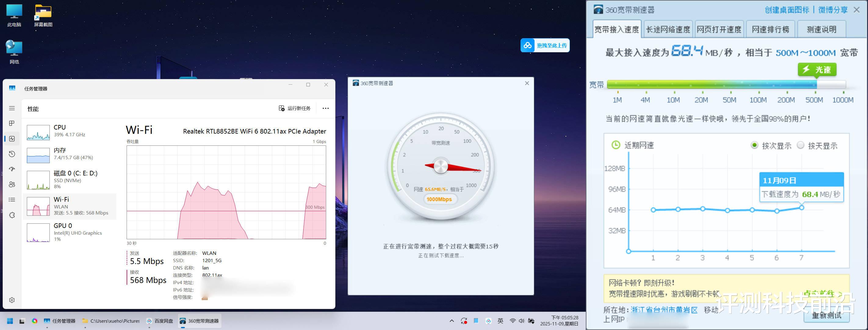The width and height of the screenshot is (868, 330).
Task: Open Processes page icon in Task Manager sidebar
Action: pyautogui.click(x=12, y=123)
